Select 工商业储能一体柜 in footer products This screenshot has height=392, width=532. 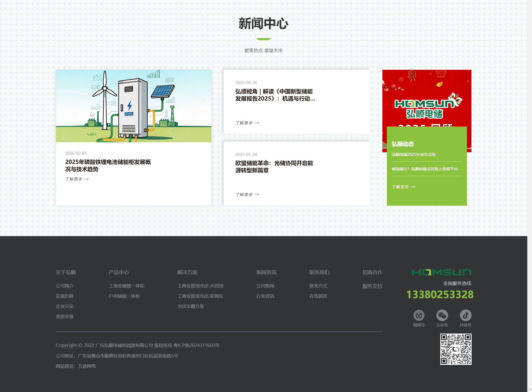click(126, 286)
